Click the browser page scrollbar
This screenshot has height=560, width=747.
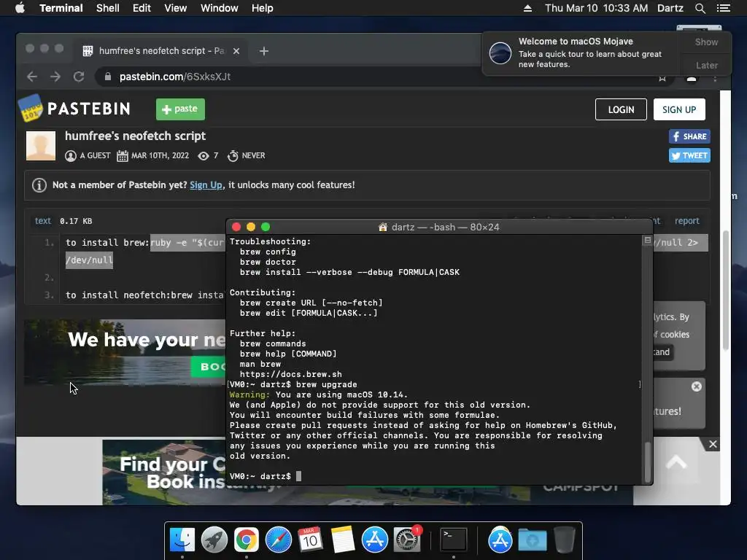[x=726, y=290]
